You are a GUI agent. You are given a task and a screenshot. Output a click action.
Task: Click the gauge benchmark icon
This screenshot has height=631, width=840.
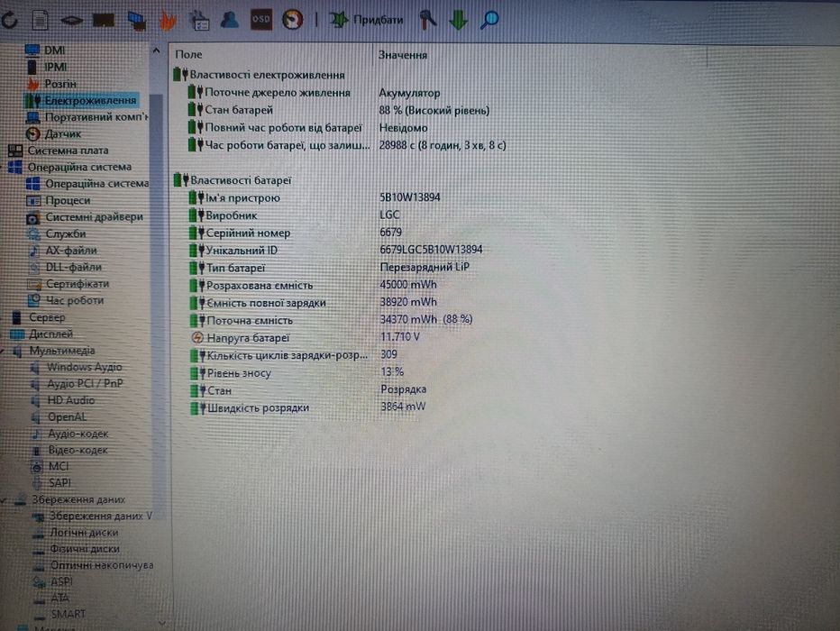pyautogui.click(x=293, y=20)
